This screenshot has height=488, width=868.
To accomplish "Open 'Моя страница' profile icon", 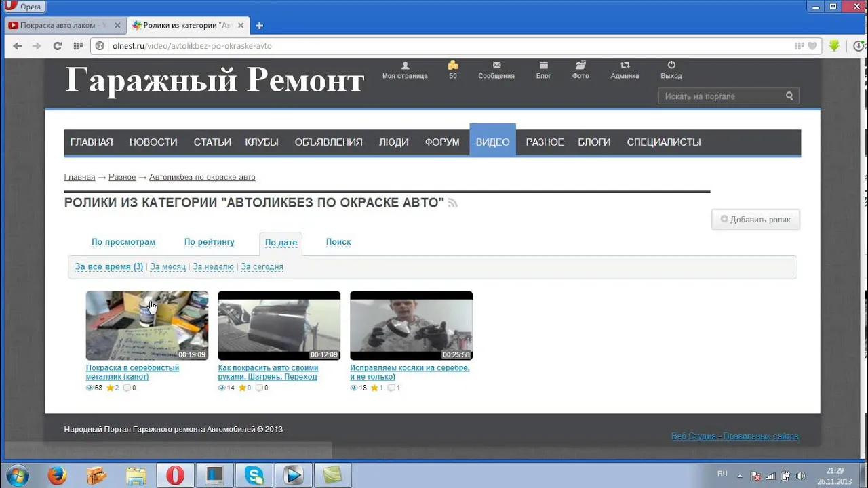I will (x=405, y=70).
